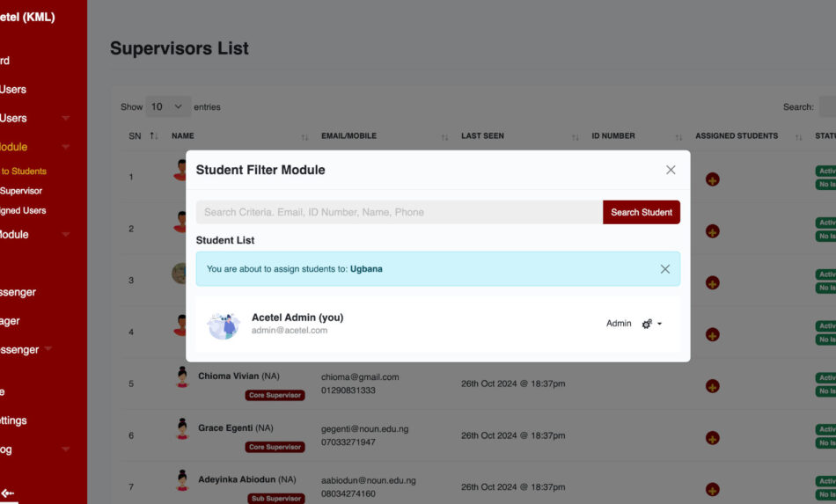Open the Show entries count dropdown
Screen dimensions: 836x504
point(167,106)
